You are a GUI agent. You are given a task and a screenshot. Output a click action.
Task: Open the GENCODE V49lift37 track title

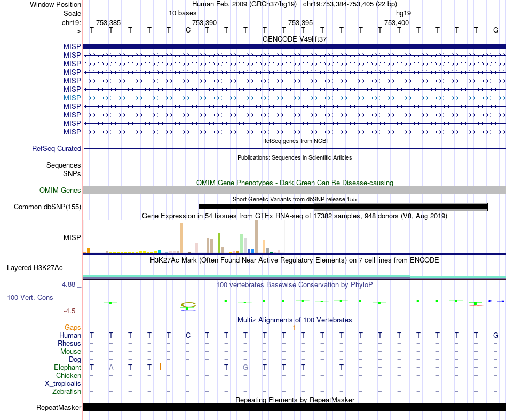click(x=295, y=39)
